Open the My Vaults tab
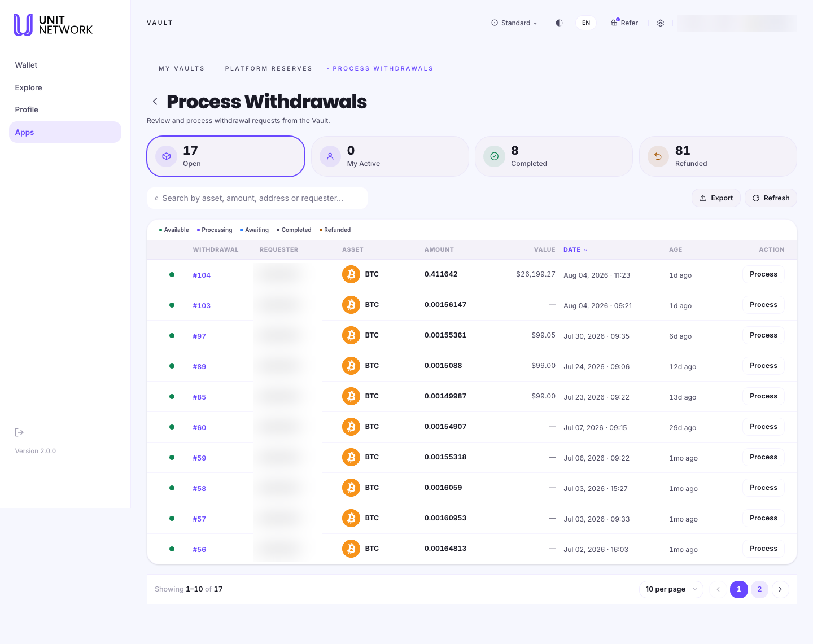This screenshot has height=644, width=813. coord(182,69)
